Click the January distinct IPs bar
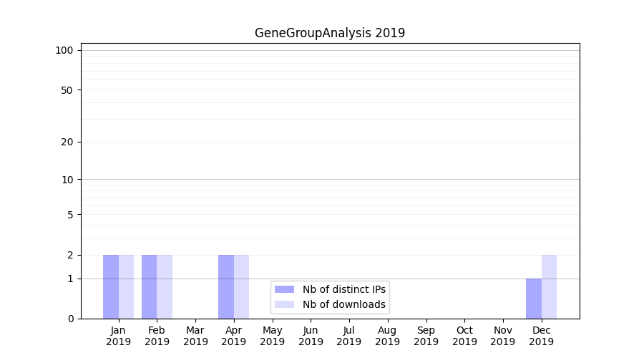 tap(111, 286)
